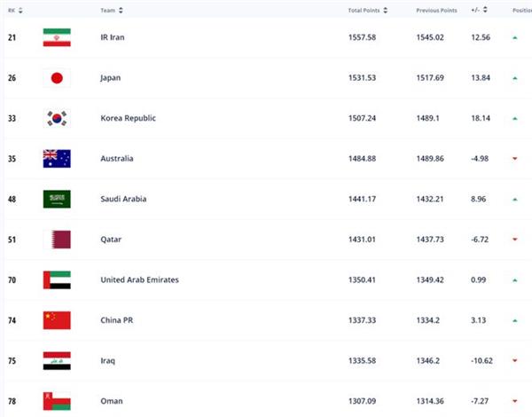532x417 pixels.
Task: Click Saudi Arabia total points 1441.17
Action: pyautogui.click(x=362, y=199)
